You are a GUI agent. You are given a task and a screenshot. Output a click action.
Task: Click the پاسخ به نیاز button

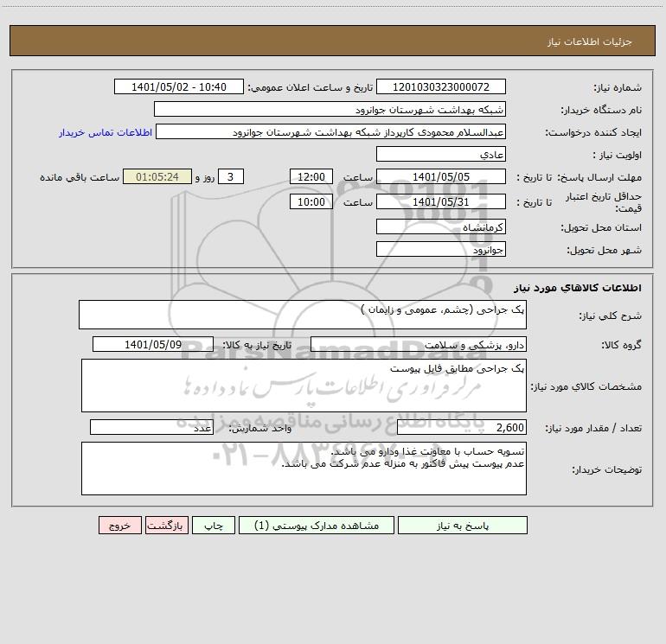coord(463,526)
